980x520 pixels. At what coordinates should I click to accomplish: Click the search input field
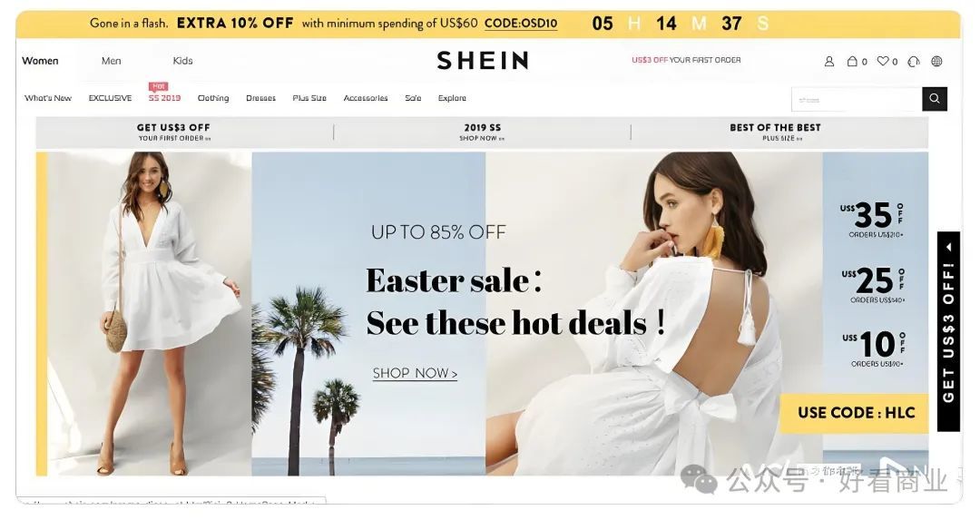pyautogui.click(x=857, y=99)
